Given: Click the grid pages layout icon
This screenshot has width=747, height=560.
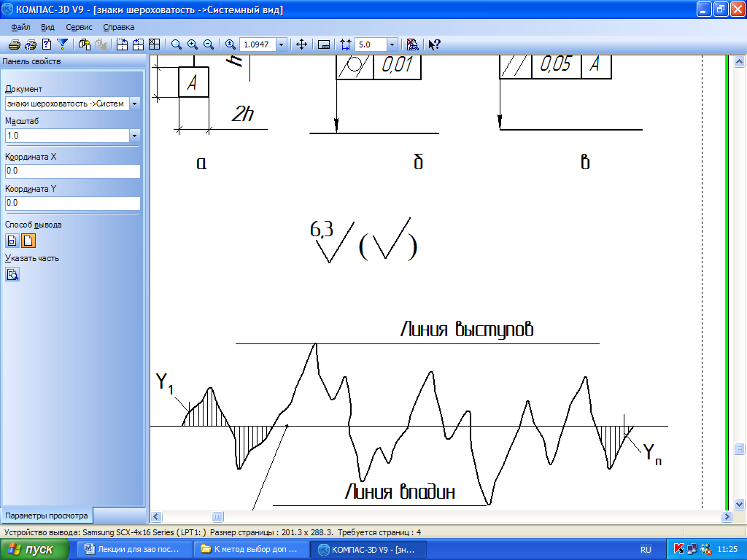Looking at the screenshot, I should [x=155, y=44].
